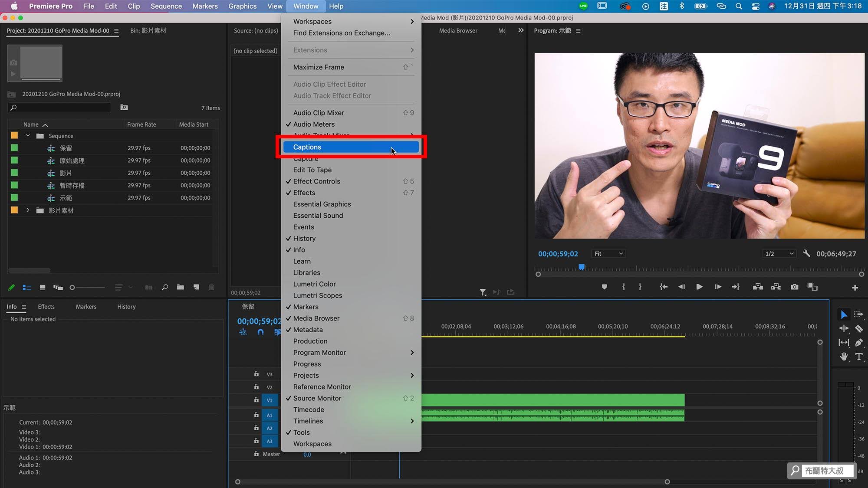This screenshot has width=868, height=488.
Task: Expand the 影片素材 bin folder
Action: 28,210
